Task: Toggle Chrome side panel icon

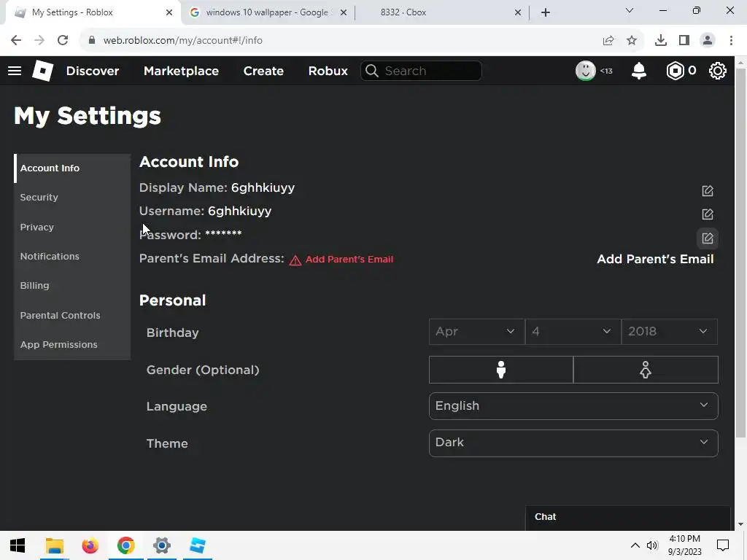Action: click(x=684, y=41)
